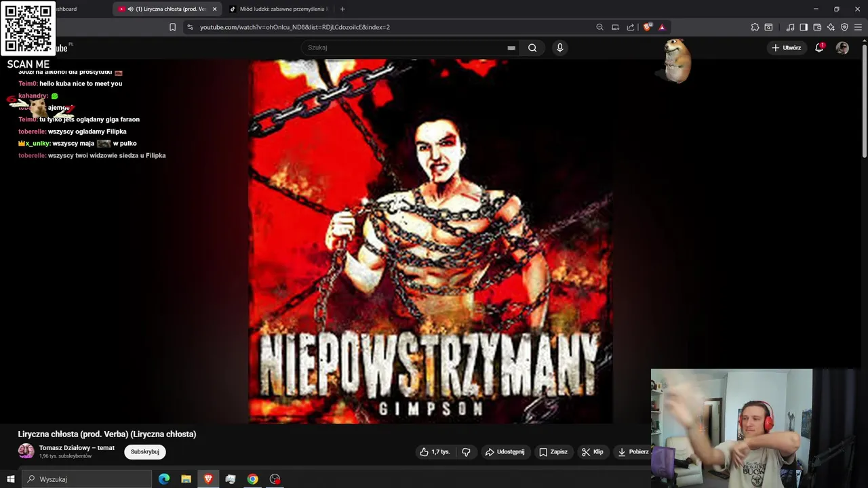This screenshot has height=488, width=868.
Task: Open the Utwórz create menu
Action: click(x=787, y=47)
